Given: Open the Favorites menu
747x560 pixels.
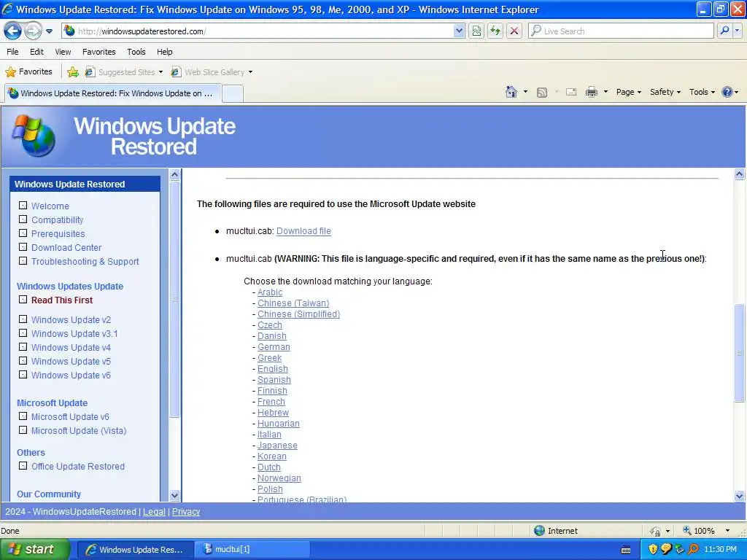Looking at the screenshot, I should [99, 52].
